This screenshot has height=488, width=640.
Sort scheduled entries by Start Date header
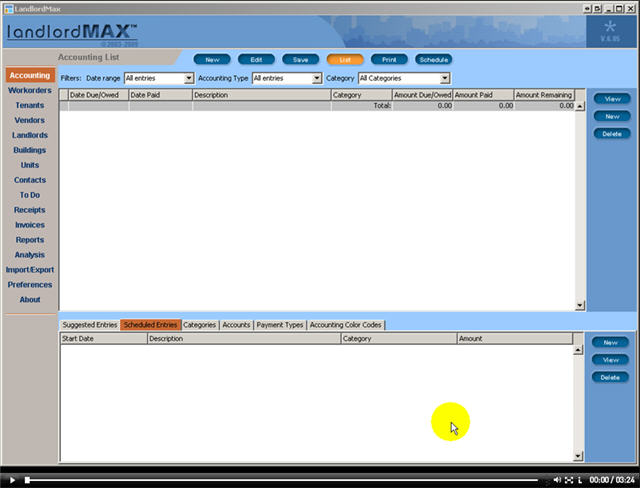[104, 339]
